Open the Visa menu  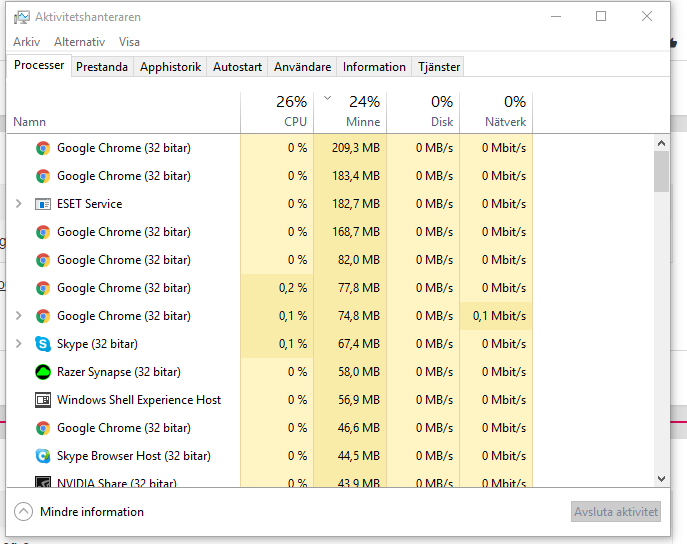tap(129, 42)
